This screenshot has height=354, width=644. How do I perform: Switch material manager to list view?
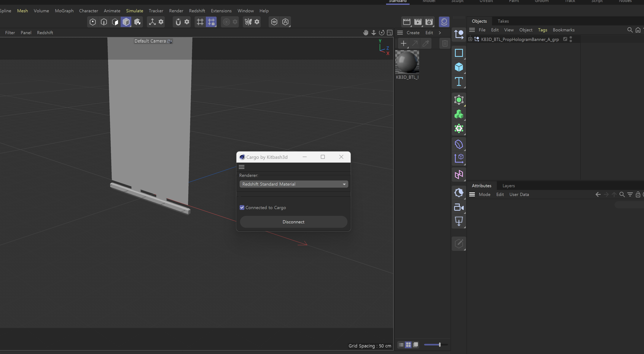coord(401,345)
